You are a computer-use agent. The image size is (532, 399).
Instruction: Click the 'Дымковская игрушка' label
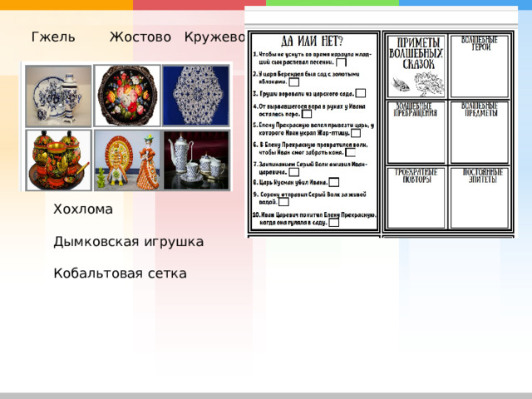[129, 242]
